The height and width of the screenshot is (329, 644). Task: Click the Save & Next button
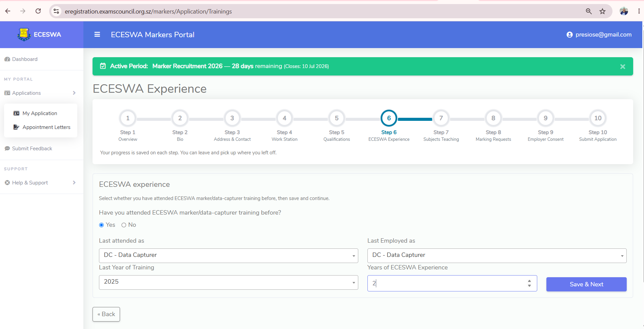(586, 284)
